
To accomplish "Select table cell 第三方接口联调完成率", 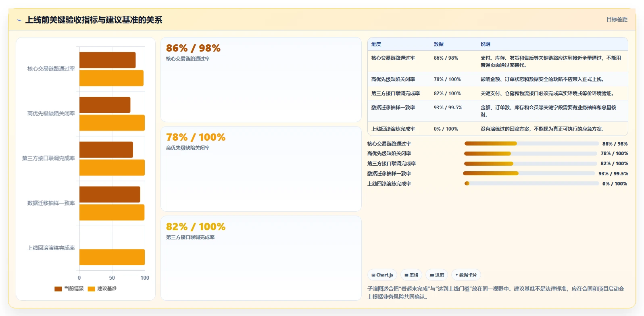I will (x=395, y=94).
